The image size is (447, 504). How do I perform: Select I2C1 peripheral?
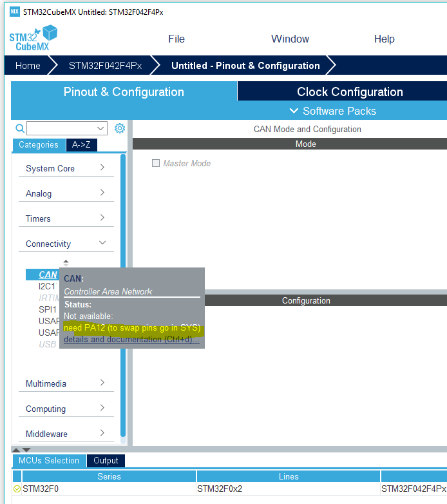click(x=47, y=286)
